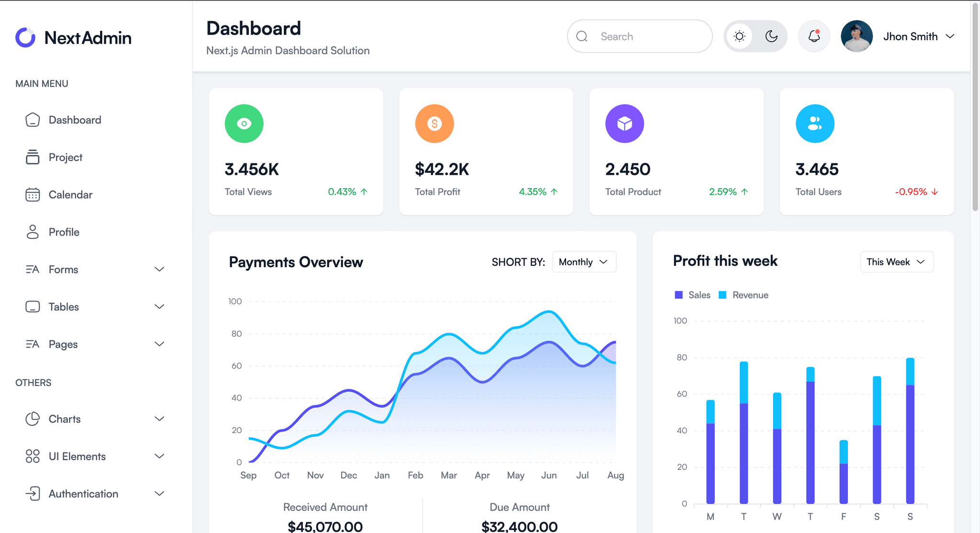980x533 pixels.
Task: Click the NextAdmin brand name link
Action: coord(88,37)
